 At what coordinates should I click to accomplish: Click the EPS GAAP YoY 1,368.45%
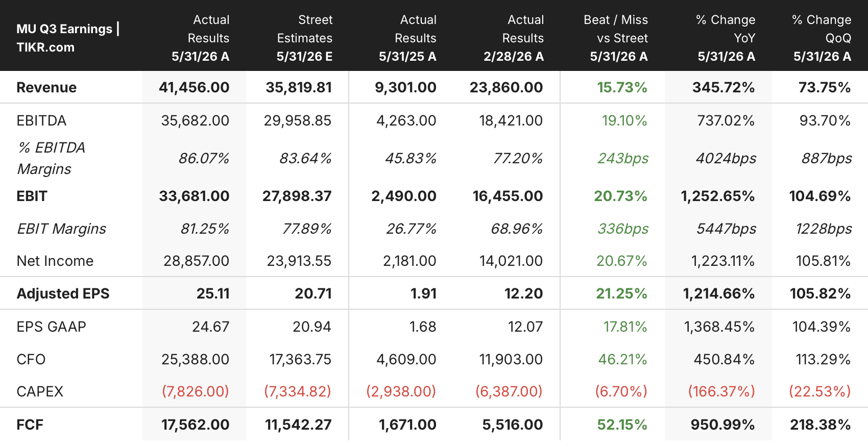click(719, 327)
